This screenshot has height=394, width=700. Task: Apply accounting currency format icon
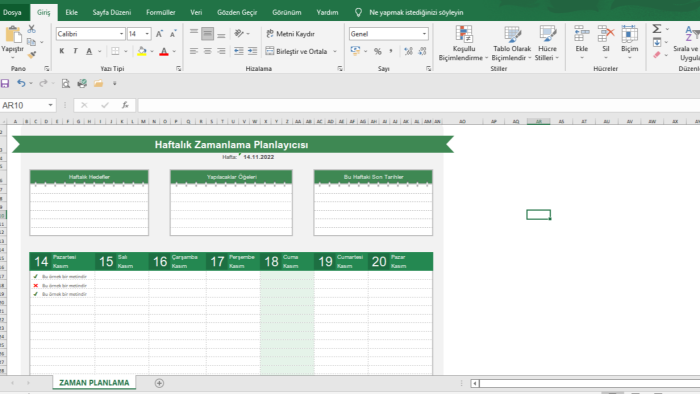(x=355, y=51)
